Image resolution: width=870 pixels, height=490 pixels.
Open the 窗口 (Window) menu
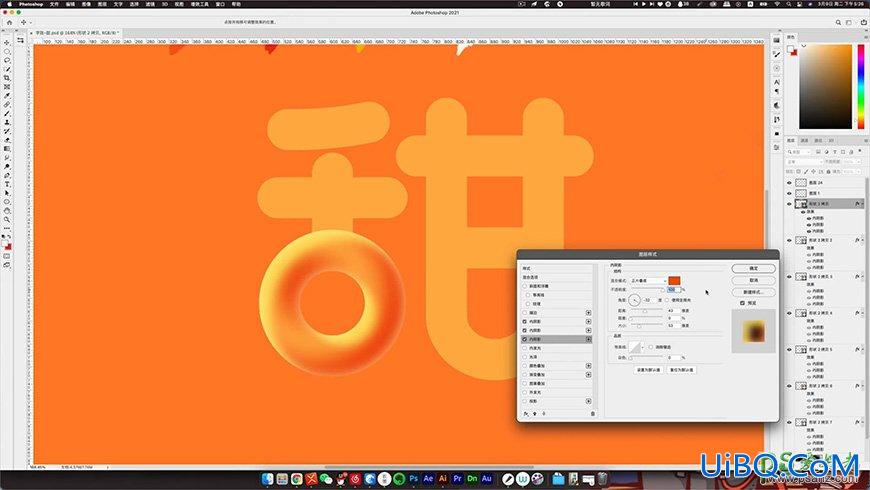click(x=220, y=4)
